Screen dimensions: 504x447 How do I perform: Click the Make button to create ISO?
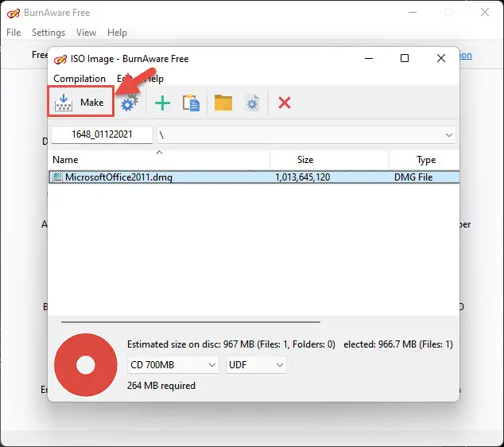tap(80, 103)
